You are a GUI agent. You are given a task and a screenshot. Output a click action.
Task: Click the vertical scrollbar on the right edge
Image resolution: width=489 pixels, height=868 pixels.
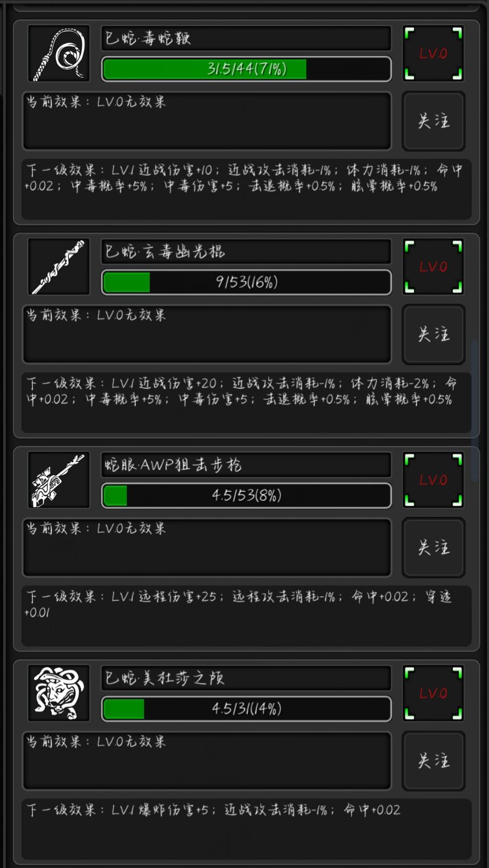click(x=474, y=410)
